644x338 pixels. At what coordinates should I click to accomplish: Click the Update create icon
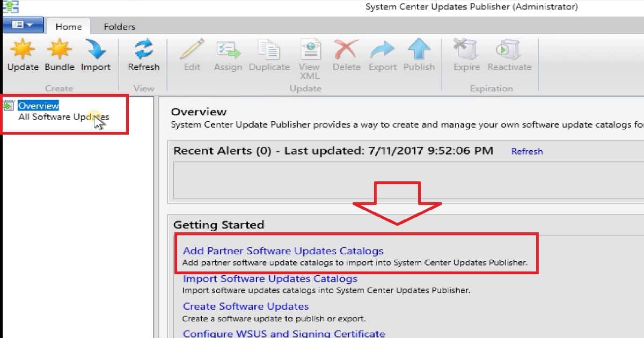tap(23, 49)
